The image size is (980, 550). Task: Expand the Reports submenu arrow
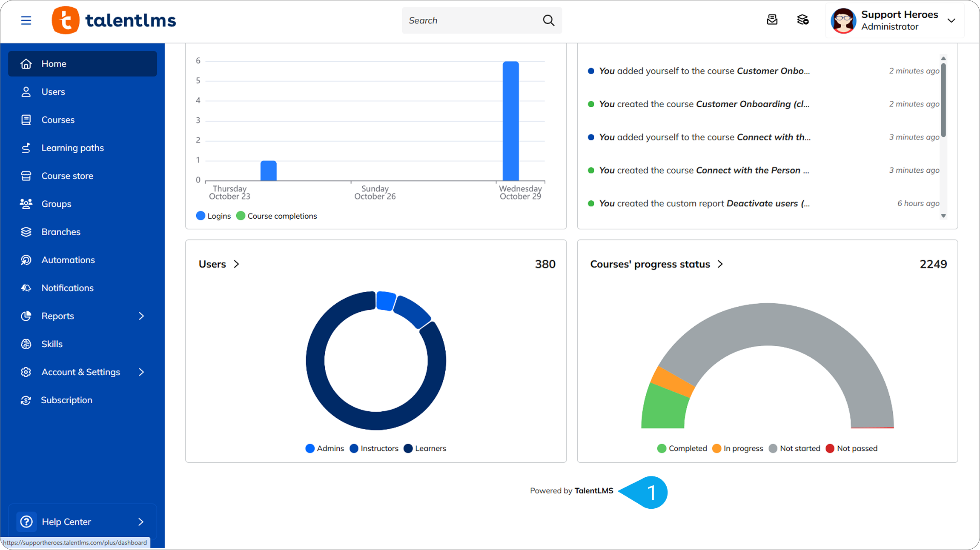(141, 316)
